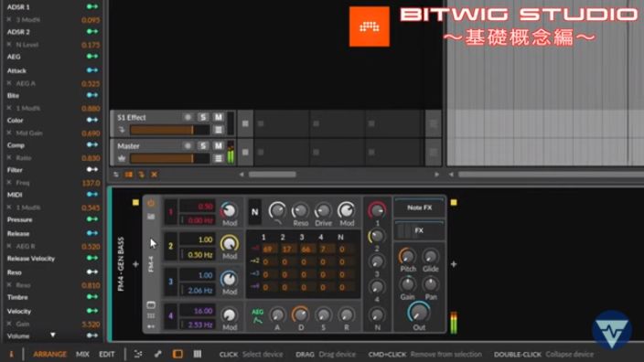Screen dimensions: 644x362
Task: Expand the Note FX chain
Action: (419, 208)
